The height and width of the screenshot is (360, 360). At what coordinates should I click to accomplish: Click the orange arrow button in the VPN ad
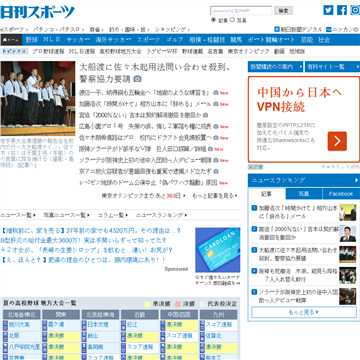point(337,141)
